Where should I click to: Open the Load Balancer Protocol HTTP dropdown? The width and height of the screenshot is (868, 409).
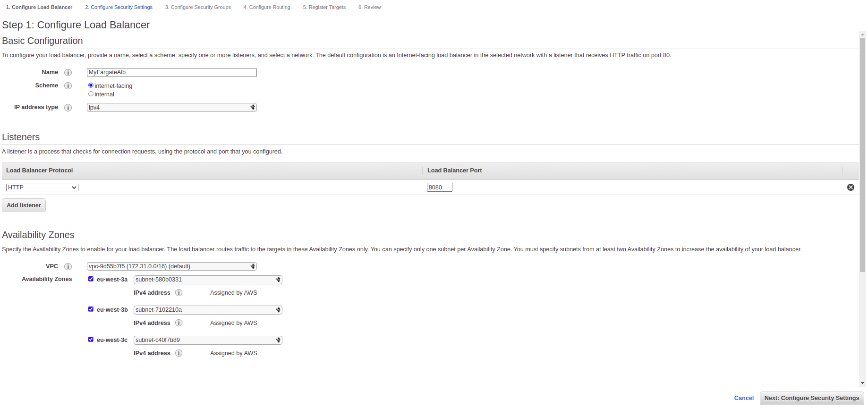pos(42,187)
